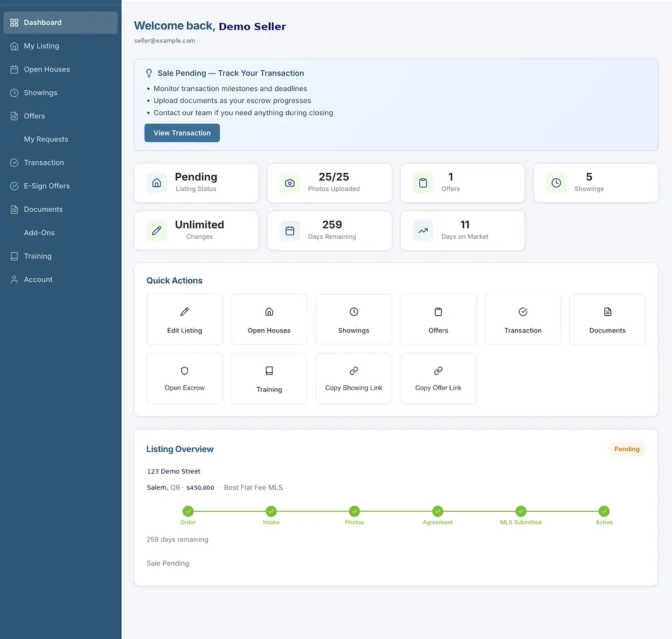Open E-Sign Offers in sidebar
Viewport: 672px width, 639px height.
point(61,186)
